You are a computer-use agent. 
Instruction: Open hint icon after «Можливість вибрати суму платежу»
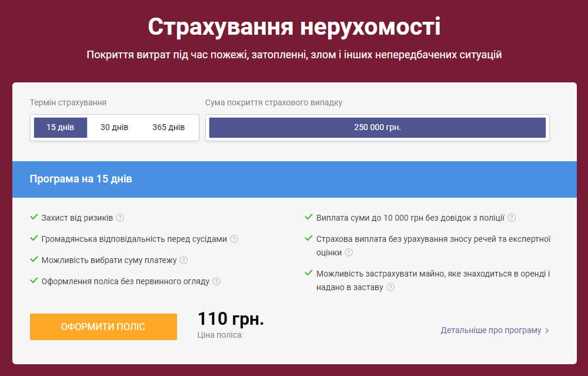click(x=185, y=259)
